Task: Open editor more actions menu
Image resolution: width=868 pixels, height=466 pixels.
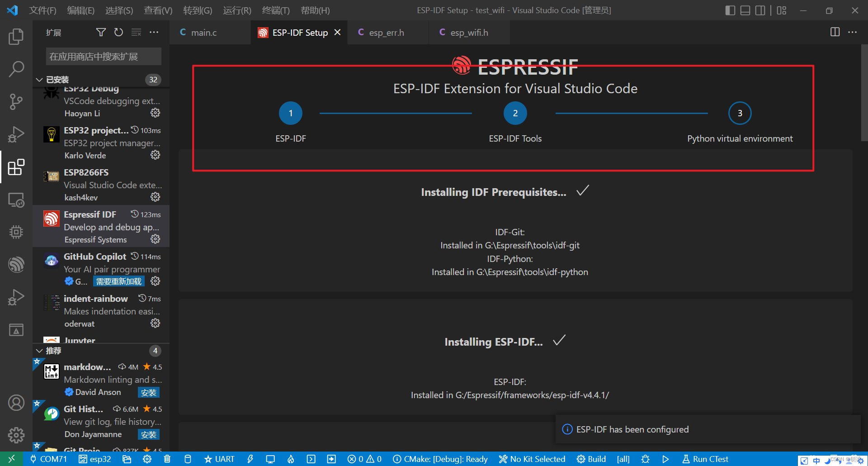Action: pyautogui.click(x=852, y=32)
